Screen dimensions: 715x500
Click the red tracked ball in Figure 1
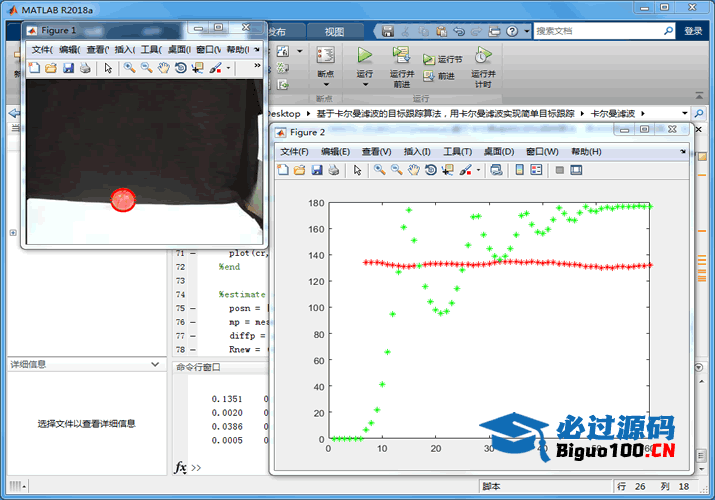pos(123,200)
